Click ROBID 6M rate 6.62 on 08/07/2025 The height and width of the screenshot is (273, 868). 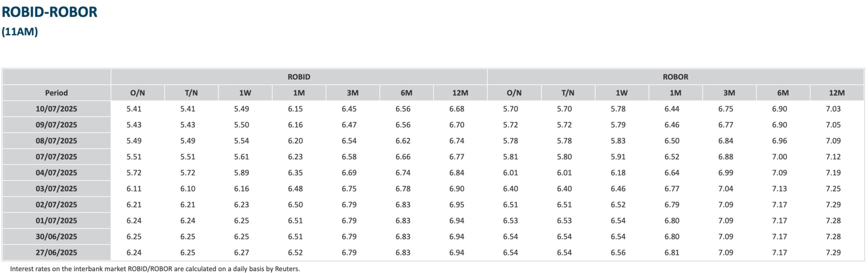(x=403, y=141)
